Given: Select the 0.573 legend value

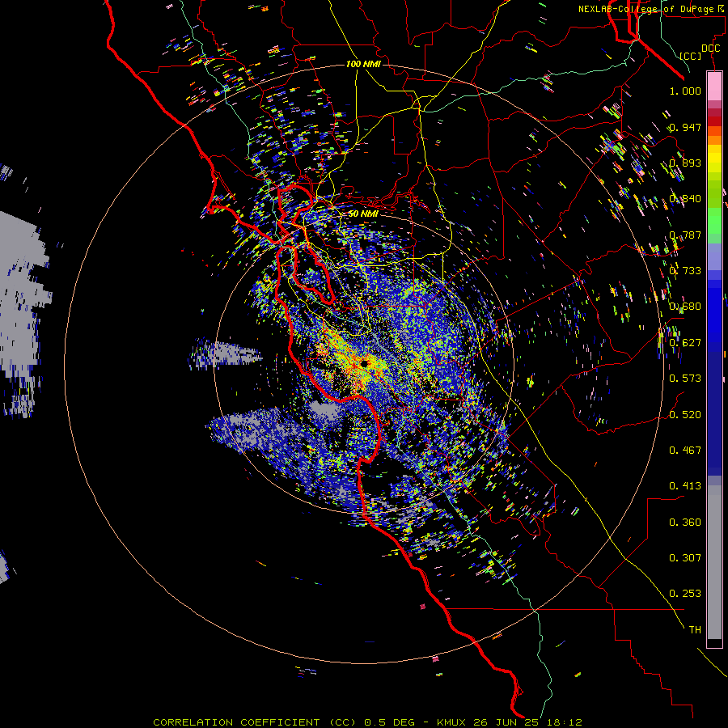Looking at the screenshot, I should [685, 378].
